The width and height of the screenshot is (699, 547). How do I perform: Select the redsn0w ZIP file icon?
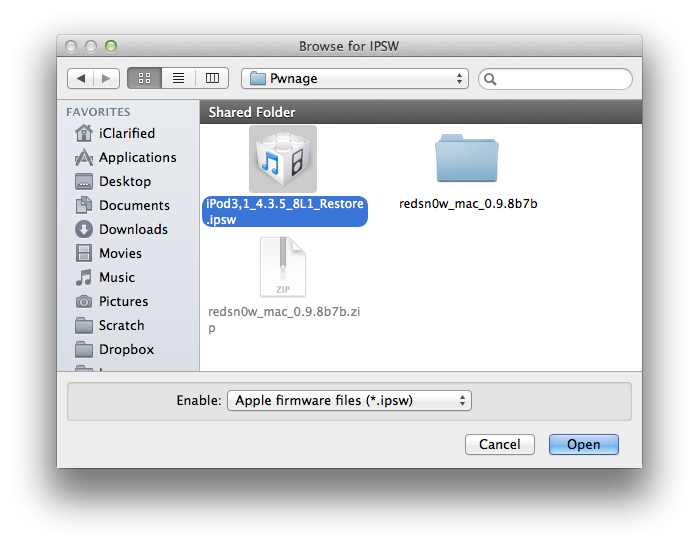[283, 267]
